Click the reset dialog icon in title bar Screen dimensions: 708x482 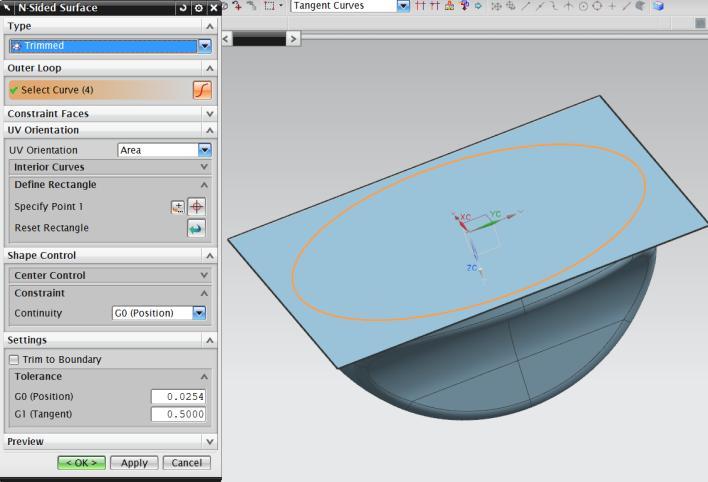pos(183,8)
